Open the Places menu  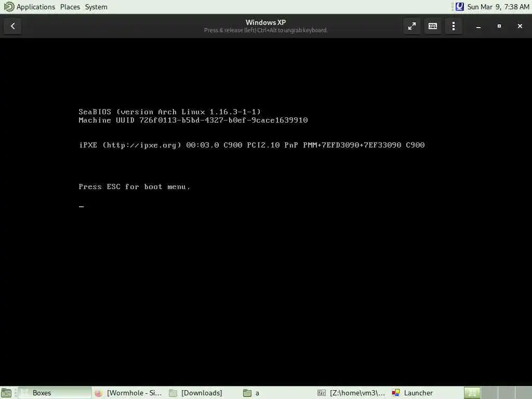click(x=70, y=7)
